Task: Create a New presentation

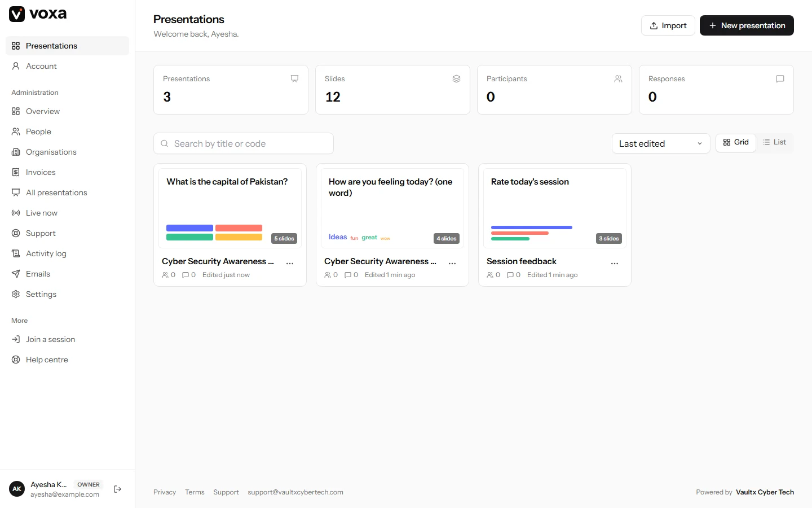Action: tap(747, 25)
